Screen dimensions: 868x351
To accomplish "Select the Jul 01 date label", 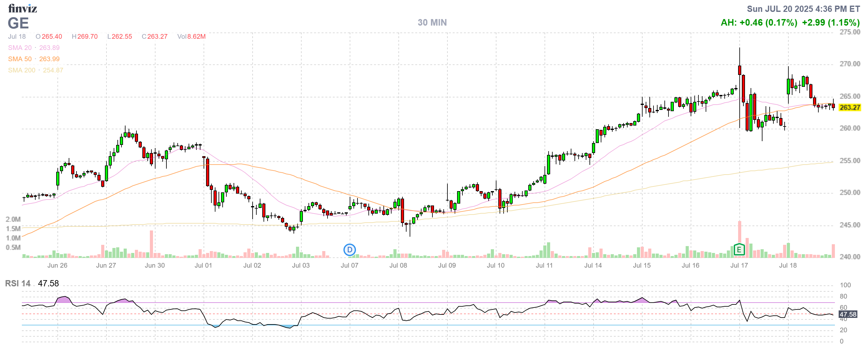I will (203, 265).
